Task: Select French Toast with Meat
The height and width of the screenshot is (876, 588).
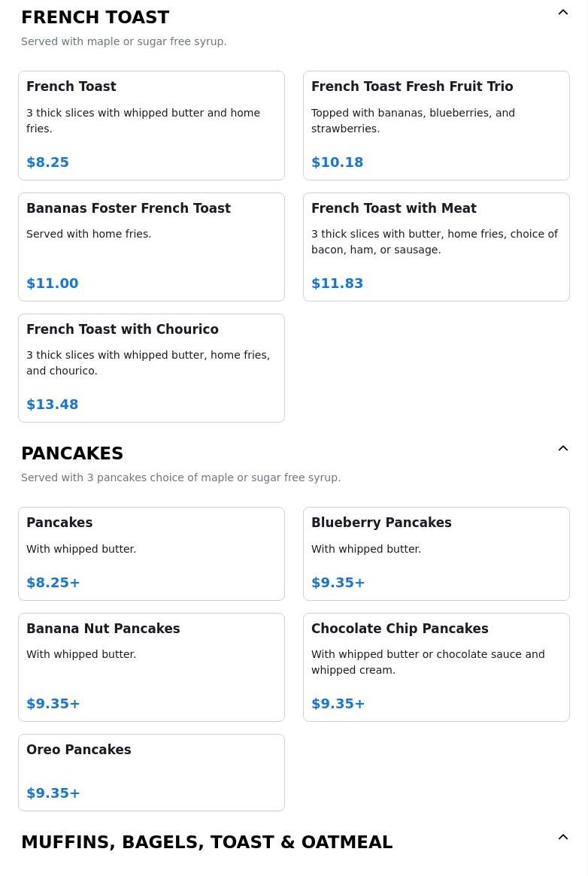Action: click(x=436, y=247)
